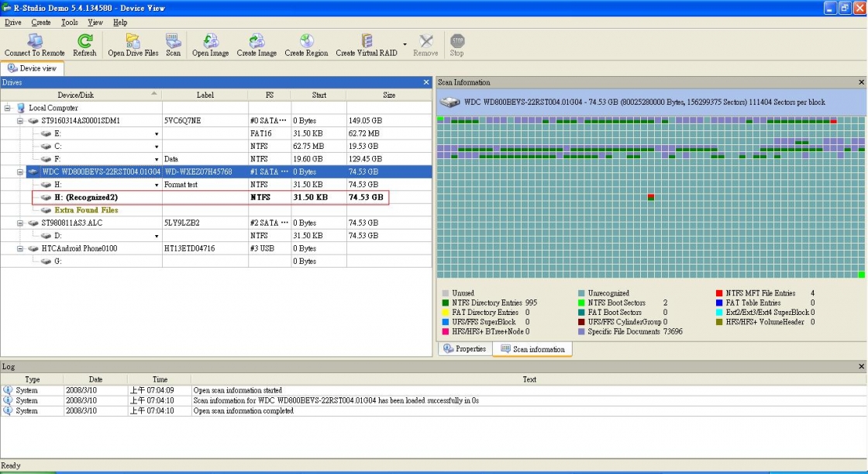Collapse the HTCAndroid Phone0100 node
Image resolution: width=868 pixels, height=474 pixels.
[x=20, y=249]
